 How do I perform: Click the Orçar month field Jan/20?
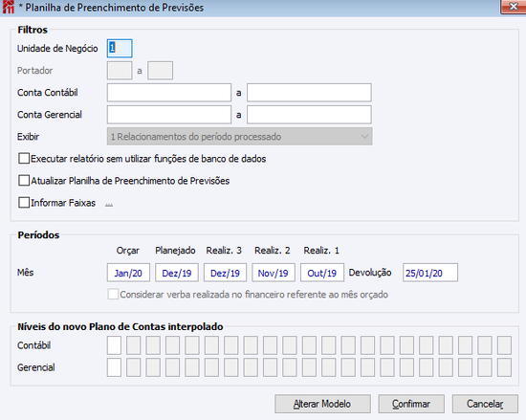(x=128, y=273)
